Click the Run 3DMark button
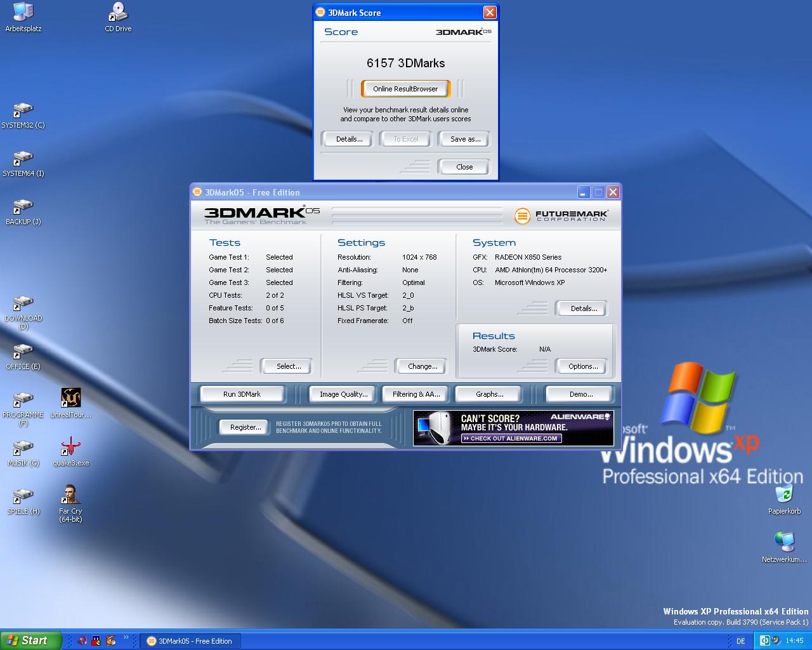Image resolution: width=812 pixels, height=650 pixels. coord(242,394)
